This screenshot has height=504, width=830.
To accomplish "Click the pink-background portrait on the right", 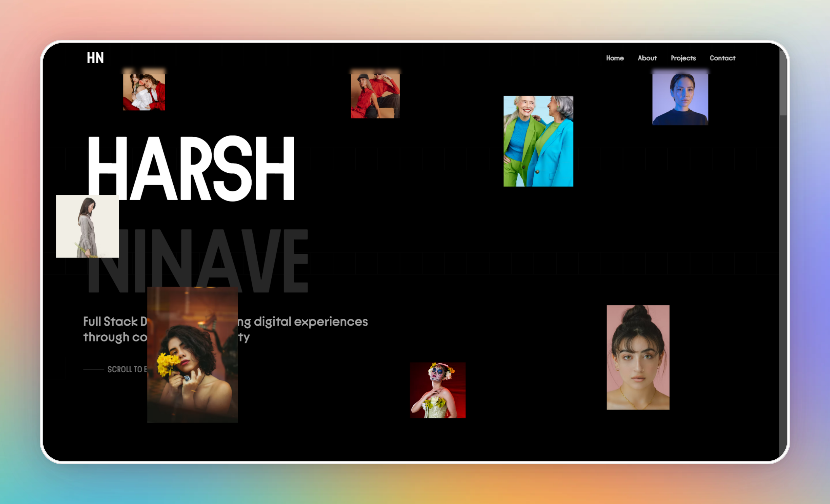I will pyautogui.click(x=638, y=357).
